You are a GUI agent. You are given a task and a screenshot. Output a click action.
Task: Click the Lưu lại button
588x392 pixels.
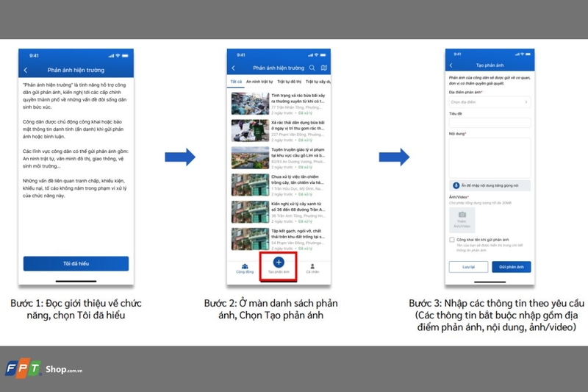click(468, 267)
